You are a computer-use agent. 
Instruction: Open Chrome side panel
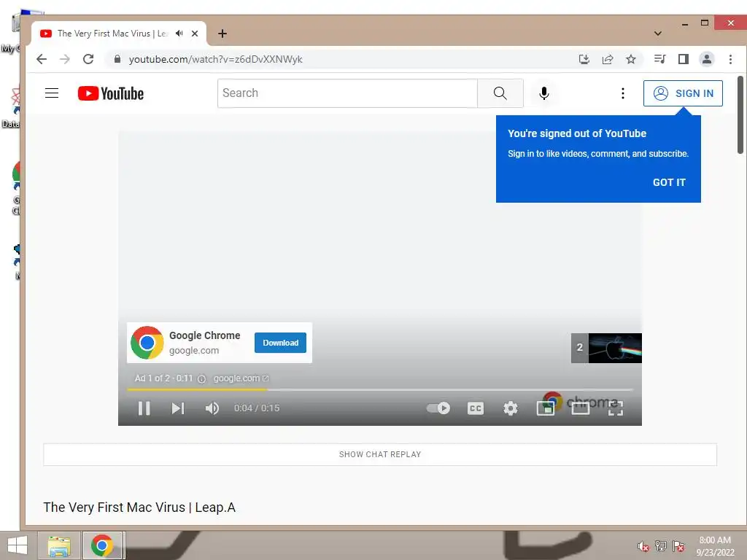click(683, 59)
